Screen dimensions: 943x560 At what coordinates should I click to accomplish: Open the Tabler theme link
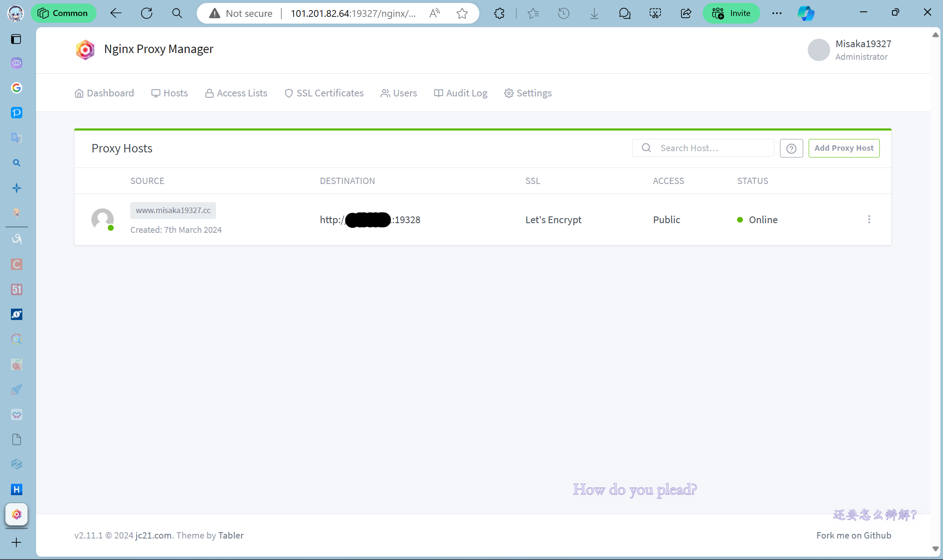[231, 535]
